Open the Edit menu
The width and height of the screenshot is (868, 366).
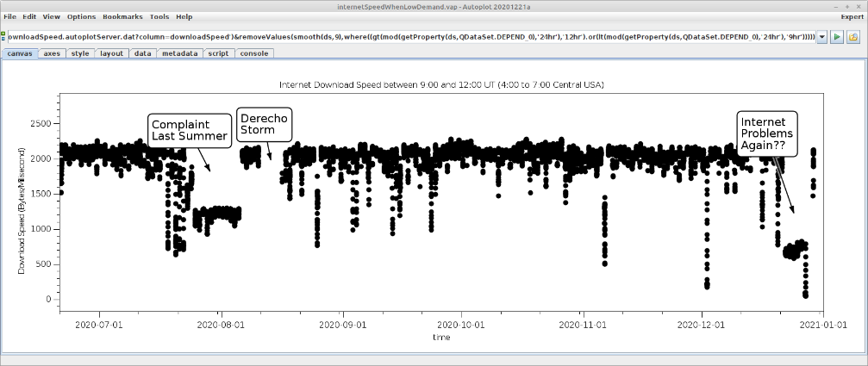click(x=29, y=16)
